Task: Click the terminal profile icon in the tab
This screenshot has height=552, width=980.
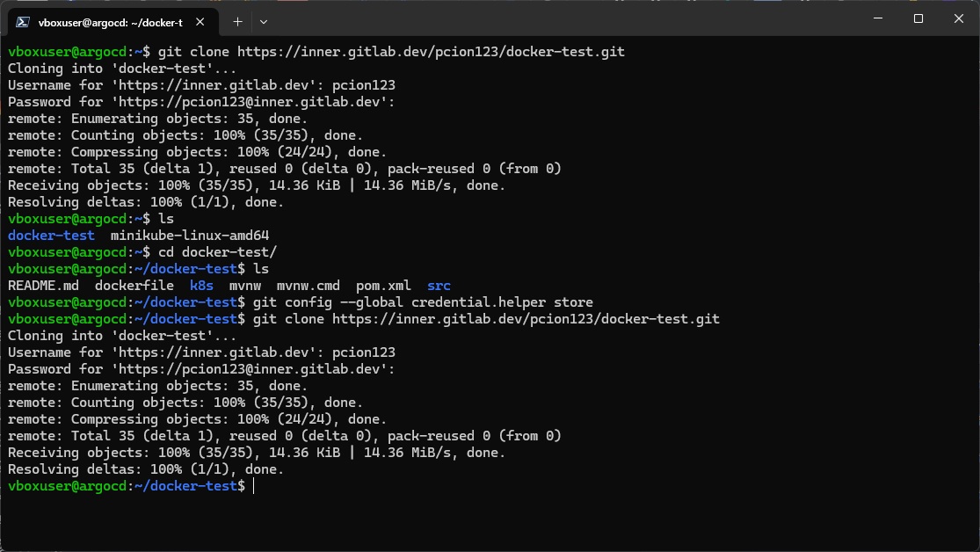Action: click(x=23, y=22)
